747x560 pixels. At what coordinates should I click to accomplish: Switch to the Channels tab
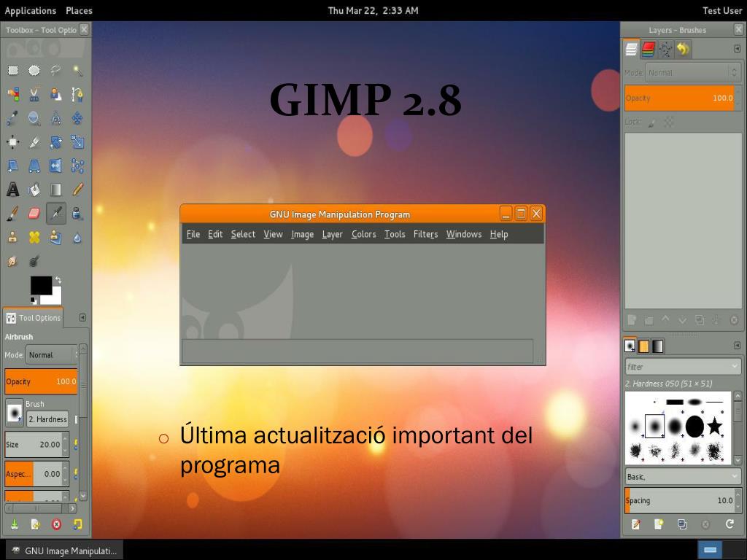tap(649, 49)
